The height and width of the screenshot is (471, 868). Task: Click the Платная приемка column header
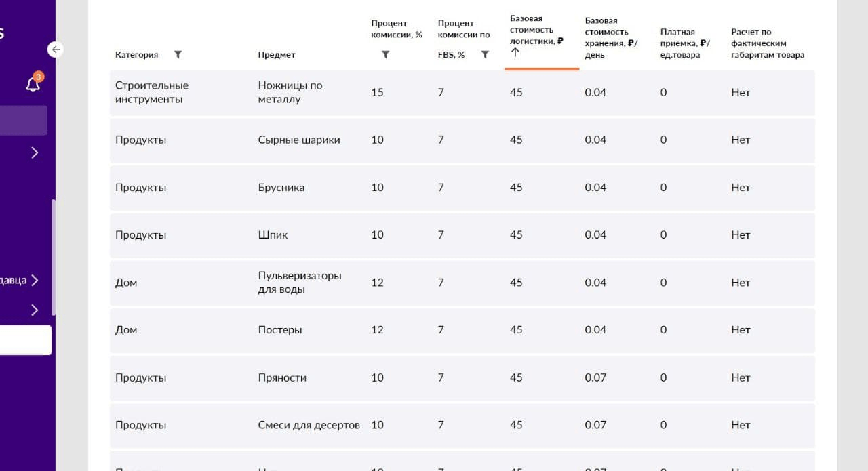[684, 43]
